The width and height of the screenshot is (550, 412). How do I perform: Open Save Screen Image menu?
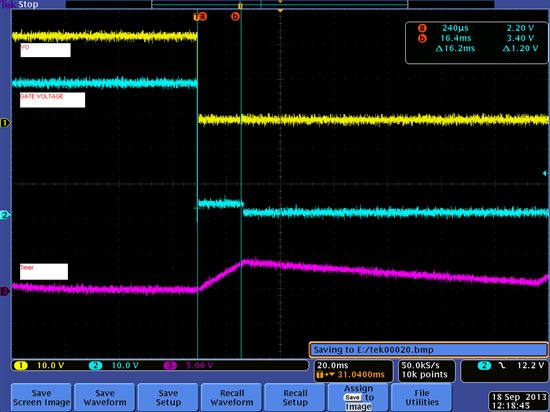click(x=41, y=397)
